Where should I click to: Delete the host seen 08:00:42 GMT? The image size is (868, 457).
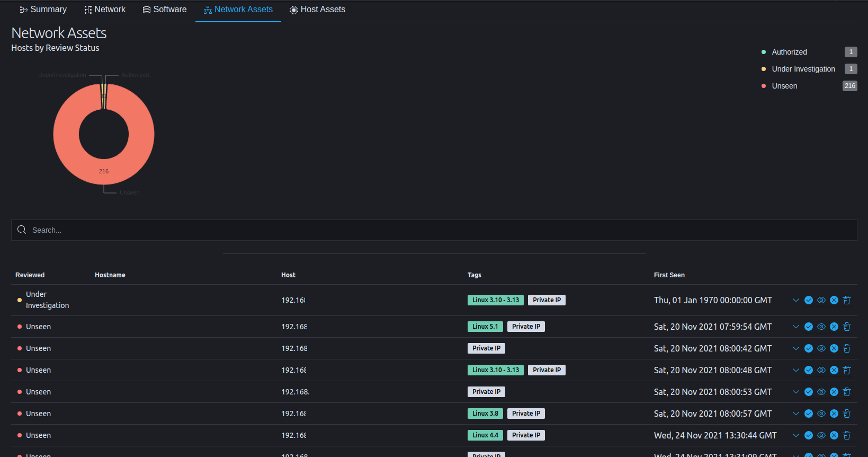[x=847, y=348]
